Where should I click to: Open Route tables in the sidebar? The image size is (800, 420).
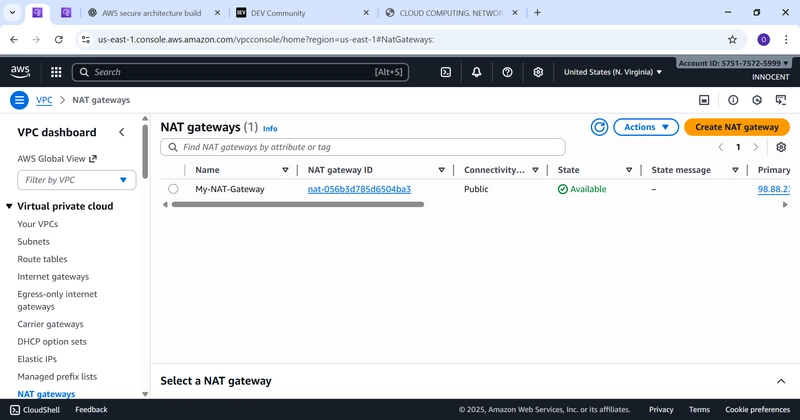(x=42, y=259)
